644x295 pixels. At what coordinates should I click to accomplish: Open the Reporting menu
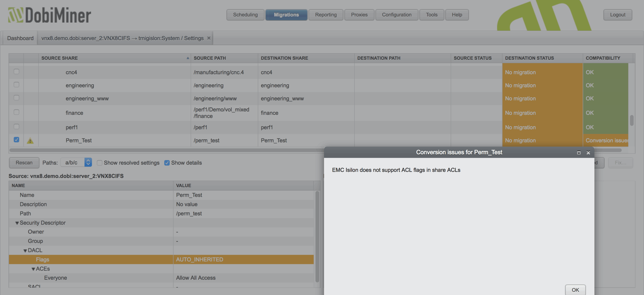[326, 15]
